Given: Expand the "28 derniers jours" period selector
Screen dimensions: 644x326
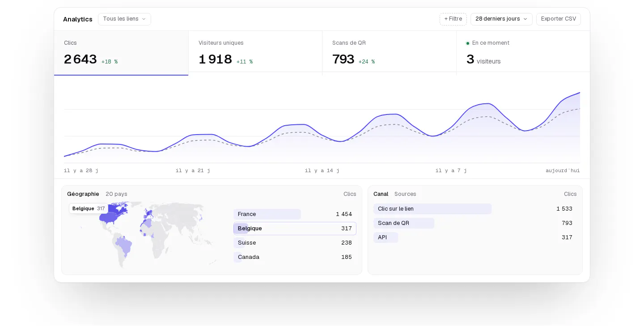Looking at the screenshot, I should (501, 19).
